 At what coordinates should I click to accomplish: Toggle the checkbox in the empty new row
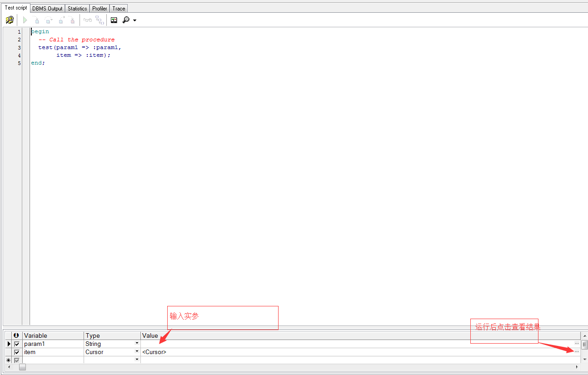pyautogui.click(x=17, y=360)
